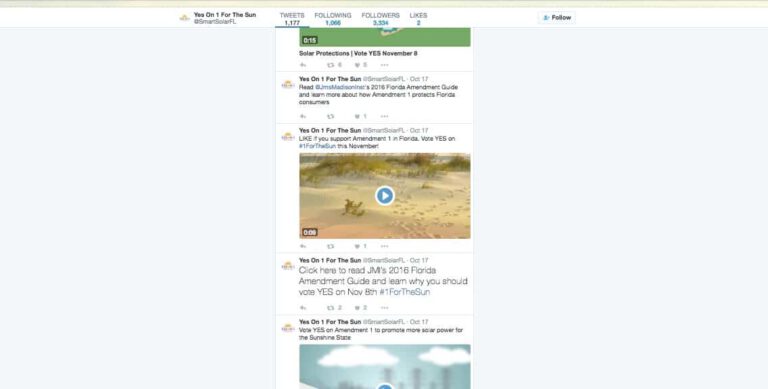Retweet the 'LIKE if you support' tweet
Image resolution: width=768 pixels, height=389 pixels.
[331, 246]
